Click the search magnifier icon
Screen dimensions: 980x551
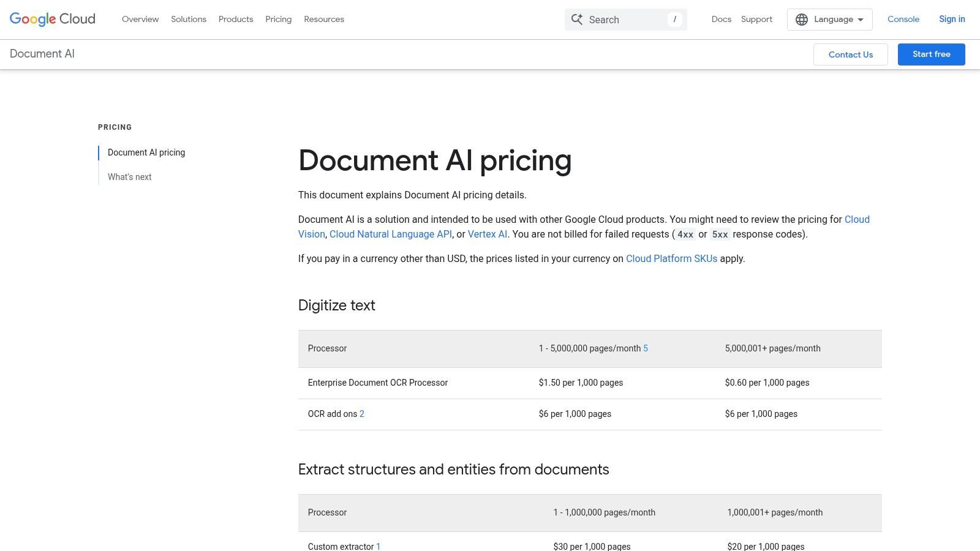[576, 19]
